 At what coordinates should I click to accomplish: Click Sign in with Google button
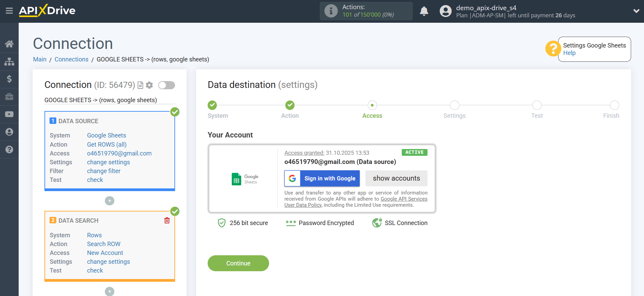pyautogui.click(x=322, y=179)
